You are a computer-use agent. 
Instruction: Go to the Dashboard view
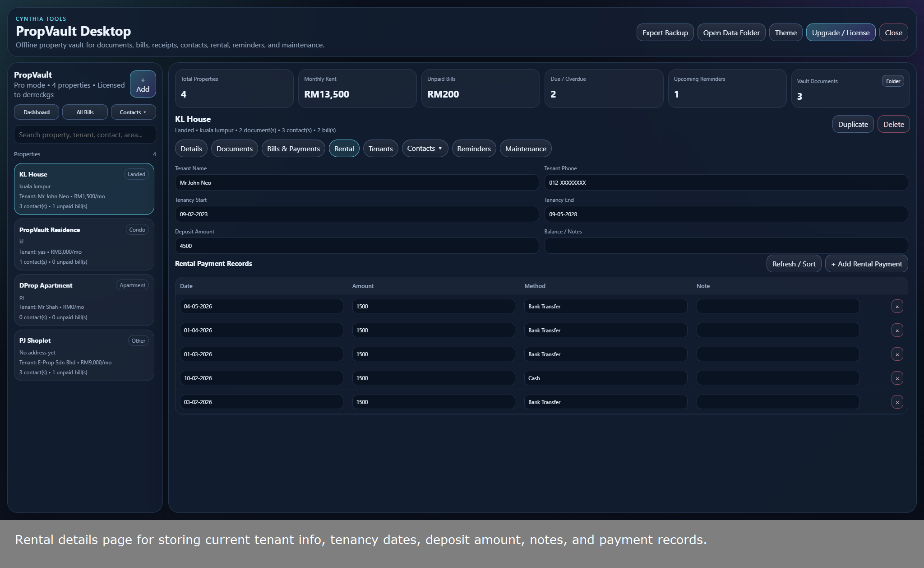pos(37,112)
